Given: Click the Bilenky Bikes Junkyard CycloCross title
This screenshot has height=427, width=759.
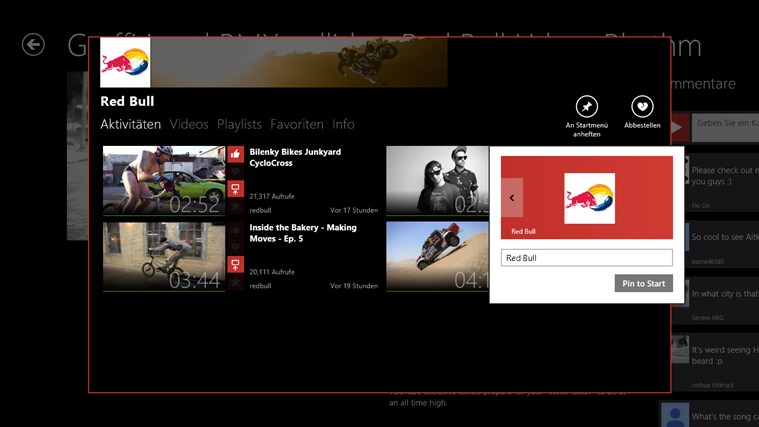Looking at the screenshot, I should (295, 157).
